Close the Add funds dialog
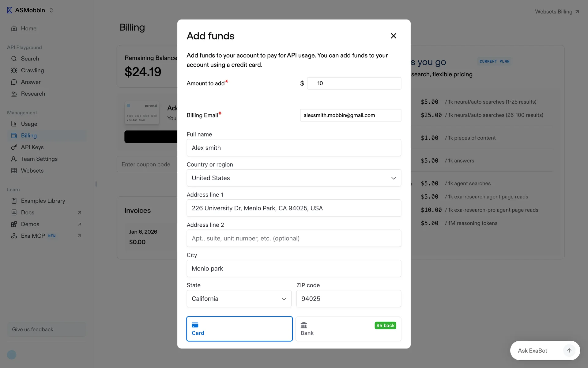 coord(393,36)
